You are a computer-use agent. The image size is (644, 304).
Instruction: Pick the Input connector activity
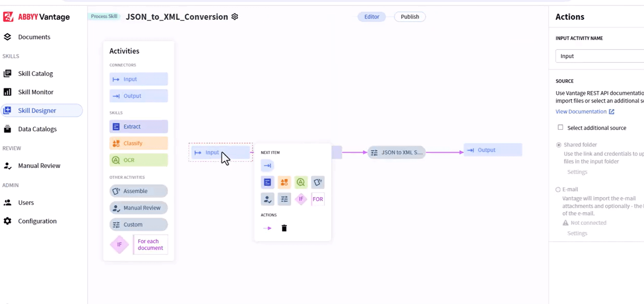point(138,79)
